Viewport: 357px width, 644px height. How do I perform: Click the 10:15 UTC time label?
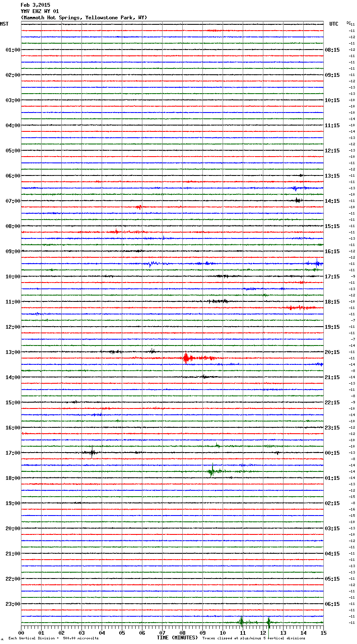coord(332,100)
